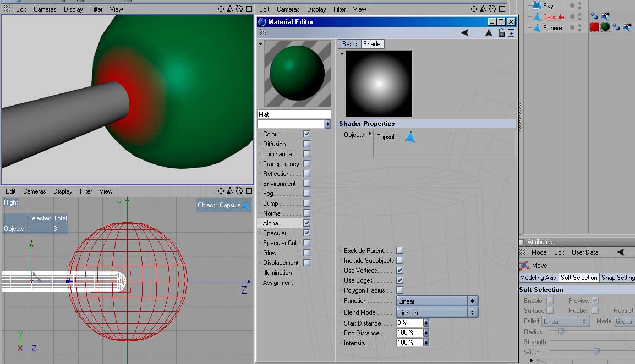Viewport: 635px width, 364px height.
Task: Collapse shader preview with small triangle
Action: [342, 54]
